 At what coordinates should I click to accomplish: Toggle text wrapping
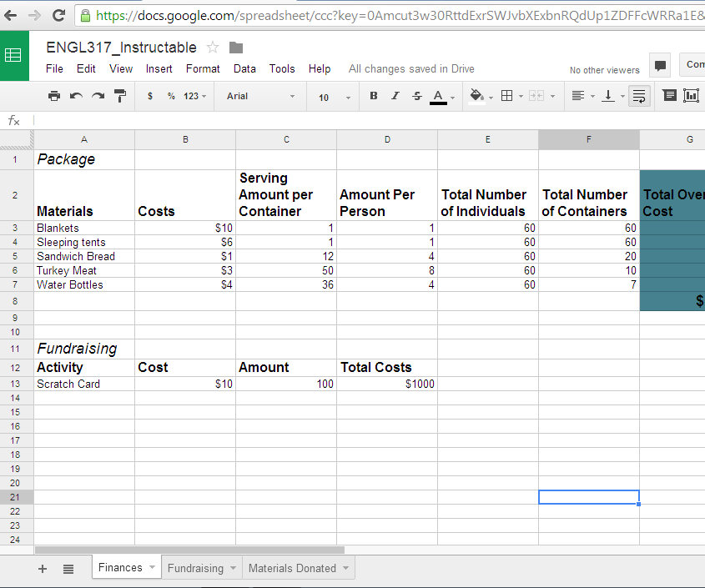639,96
